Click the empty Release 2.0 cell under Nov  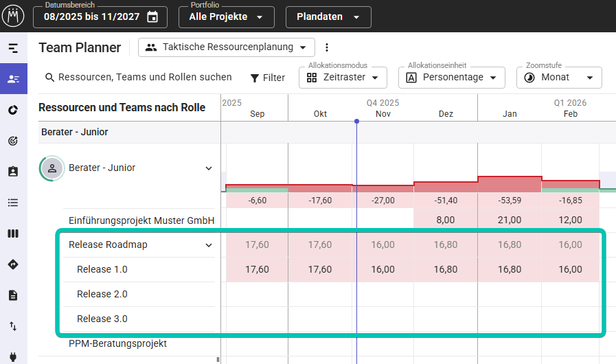(x=383, y=294)
